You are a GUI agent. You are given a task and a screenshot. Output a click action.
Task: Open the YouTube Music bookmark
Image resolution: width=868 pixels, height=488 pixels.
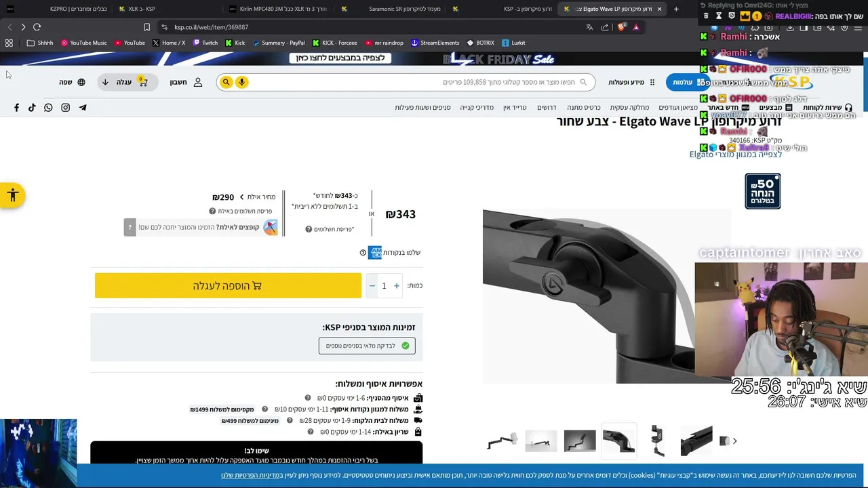[84, 43]
